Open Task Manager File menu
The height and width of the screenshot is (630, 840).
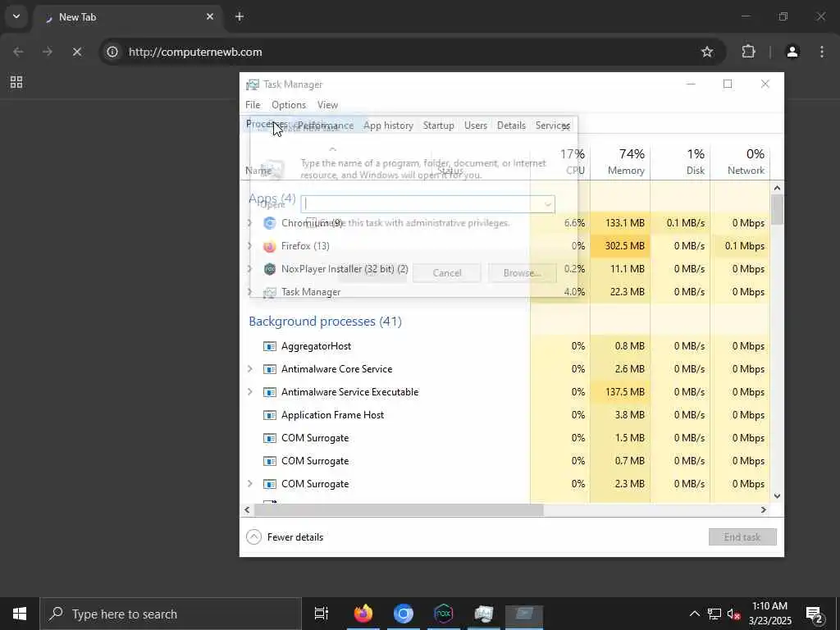[x=253, y=105]
